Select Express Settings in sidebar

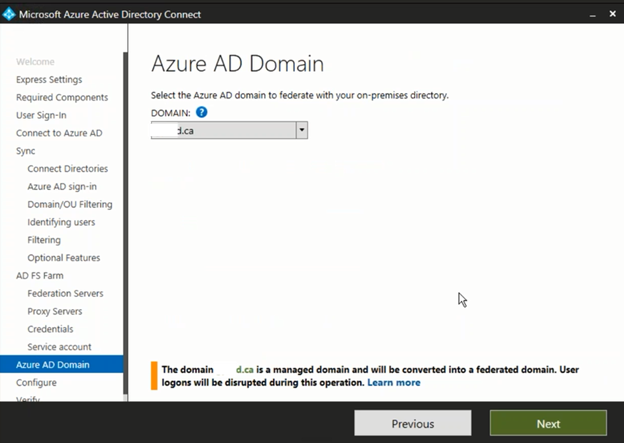(49, 80)
